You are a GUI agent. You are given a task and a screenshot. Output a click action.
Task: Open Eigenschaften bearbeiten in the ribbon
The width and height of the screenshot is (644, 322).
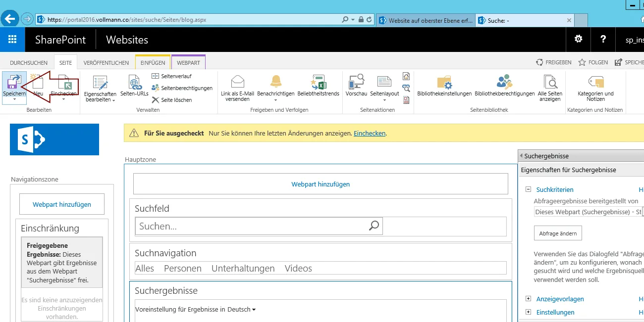pos(101,89)
